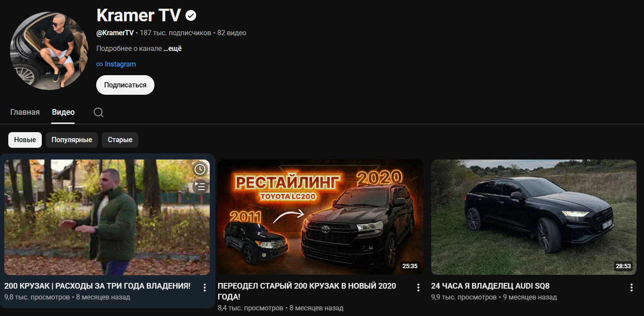Open the РЕСТАЙЛИНГ Toyota LC200 thumbnail
The height and width of the screenshot is (316, 644).
tap(320, 217)
